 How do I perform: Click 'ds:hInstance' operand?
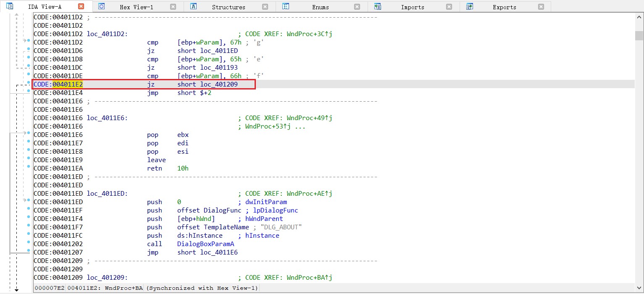pyautogui.click(x=200, y=236)
